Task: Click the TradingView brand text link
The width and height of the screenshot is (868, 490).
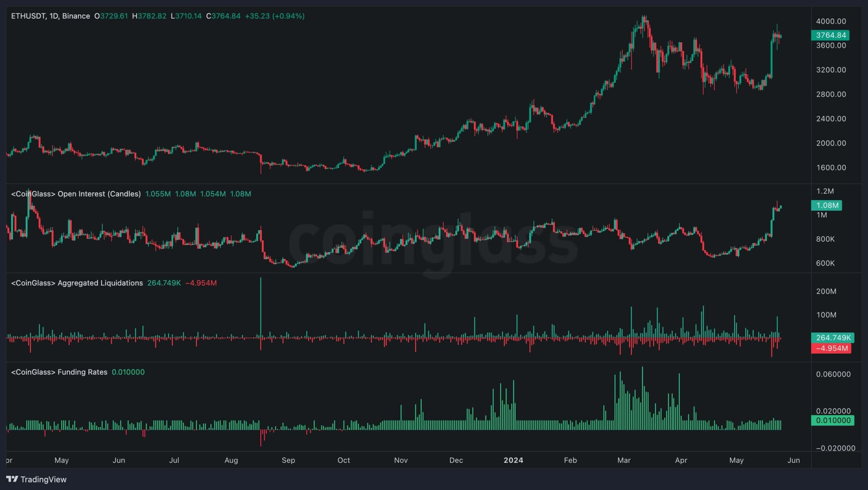Action: [x=43, y=479]
